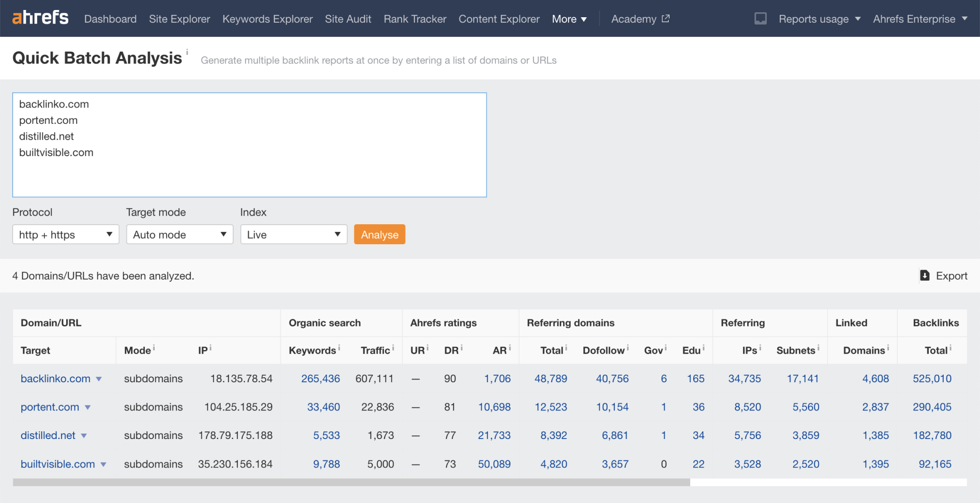Click the Ahrefs logo icon

point(40,17)
